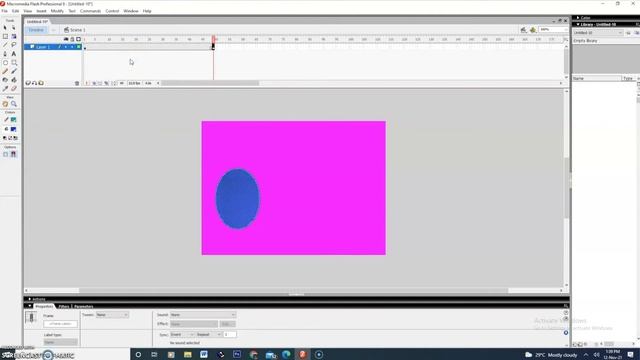
Task: Toggle Onion Skin in timeline
Action: click(x=94, y=83)
